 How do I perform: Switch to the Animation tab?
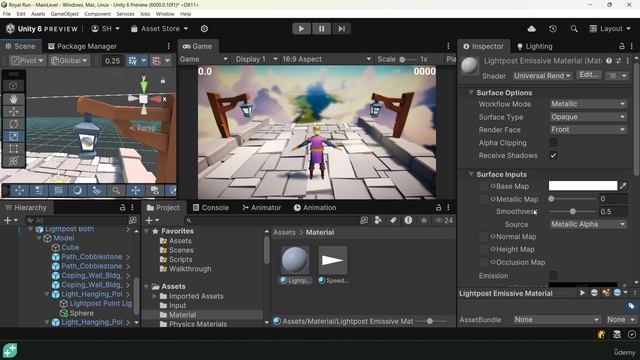pos(315,207)
